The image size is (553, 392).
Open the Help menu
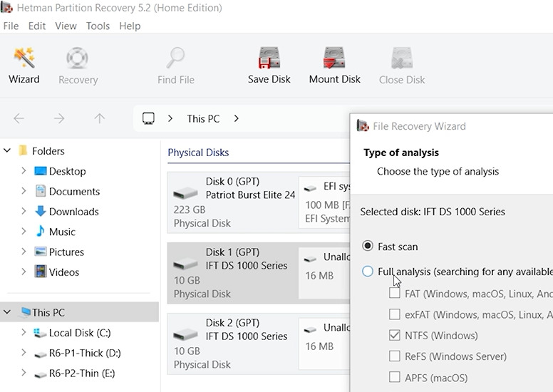(130, 26)
